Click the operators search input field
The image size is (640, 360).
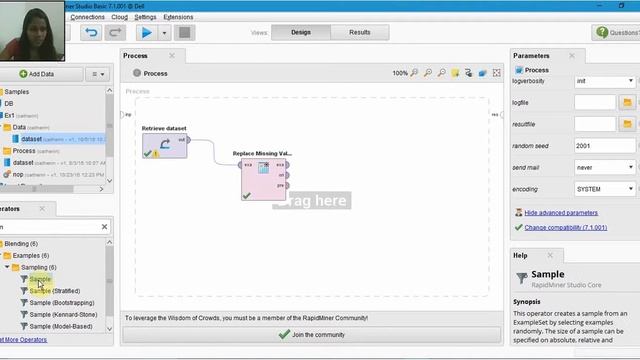49,227
